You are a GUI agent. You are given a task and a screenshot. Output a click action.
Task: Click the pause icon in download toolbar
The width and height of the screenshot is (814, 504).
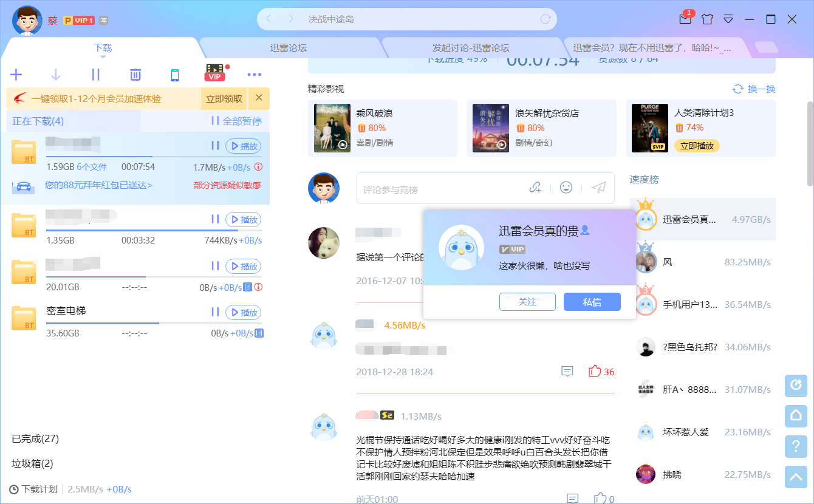(95, 75)
